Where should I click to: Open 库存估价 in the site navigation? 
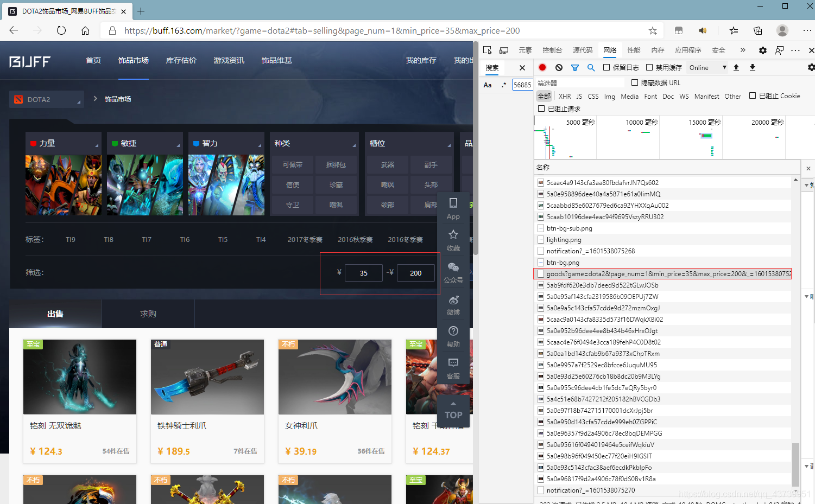tap(181, 60)
